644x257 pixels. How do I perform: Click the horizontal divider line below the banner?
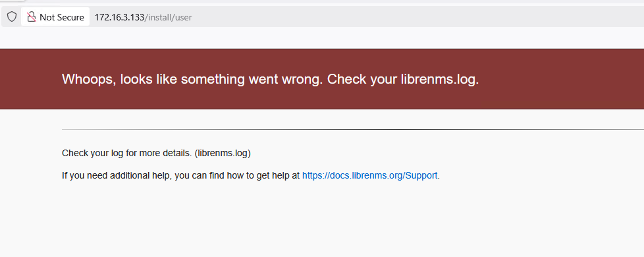click(353, 129)
